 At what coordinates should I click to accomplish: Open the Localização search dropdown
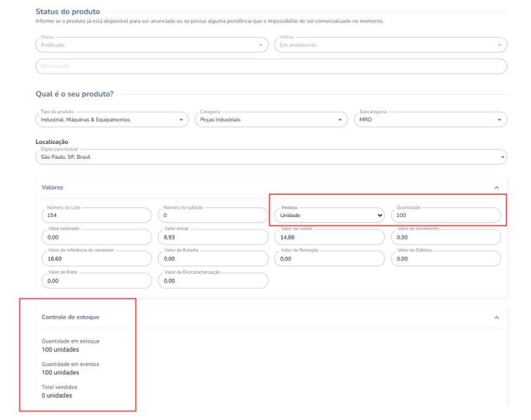(271, 157)
